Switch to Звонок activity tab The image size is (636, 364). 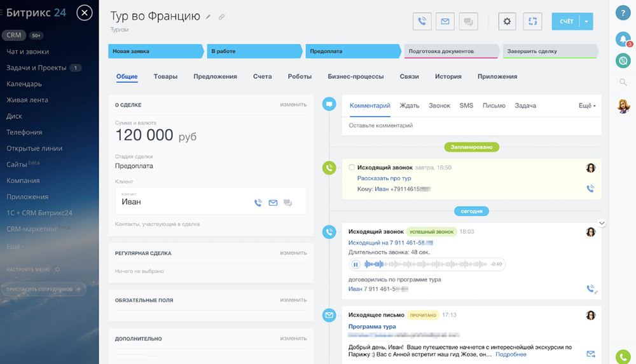click(439, 105)
